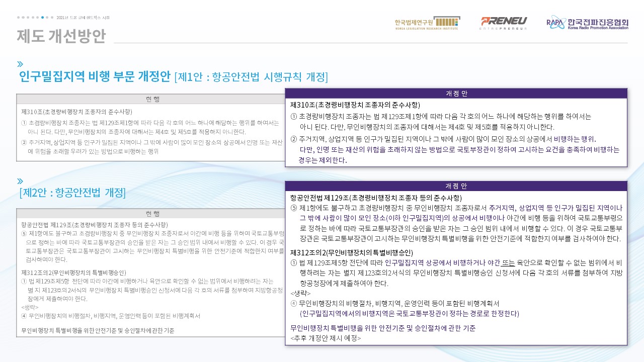The image size is (644, 362).
Task: Click the line '경우는 제외한다.' in the 개정안 box
Action: [323, 160]
